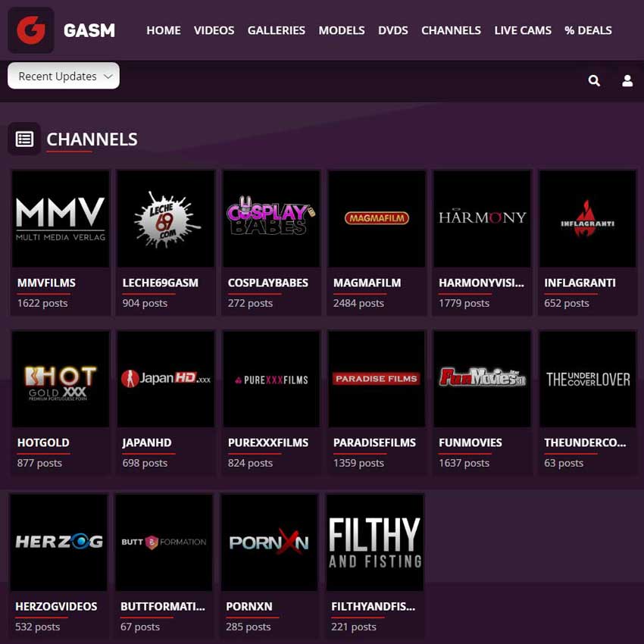
Task: Click the HOTGOLD channel title
Action: pyautogui.click(x=43, y=442)
